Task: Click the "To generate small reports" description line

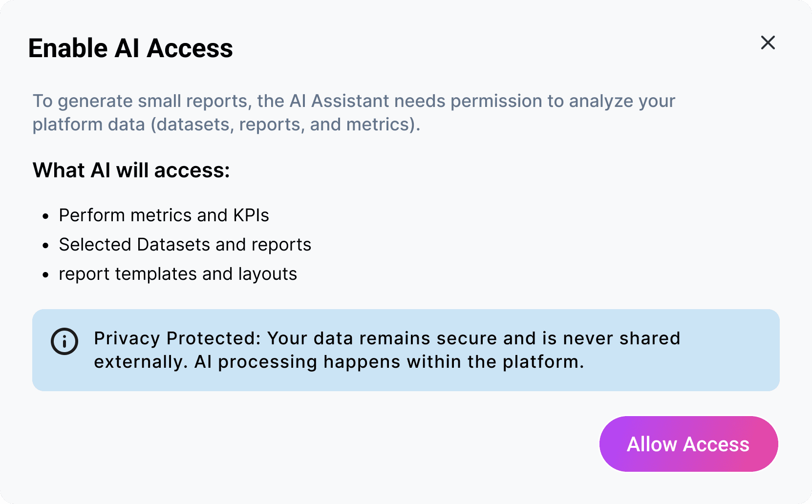Action: pos(354,101)
